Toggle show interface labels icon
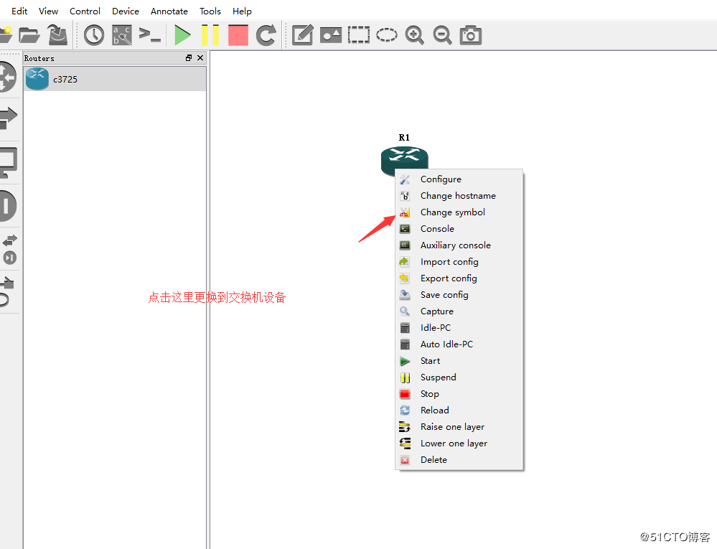This screenshot has height=549, width=717. 122,35
